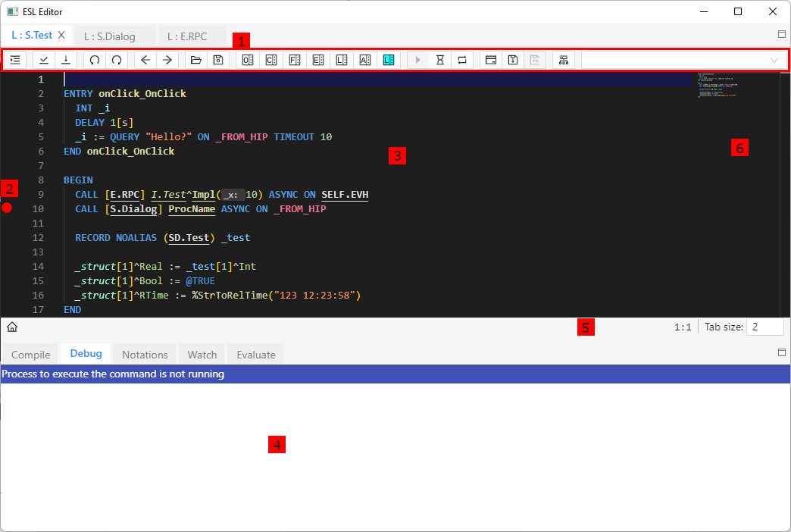Toggle the highlighted cyan L toolbar button

(x=389, y=60)
